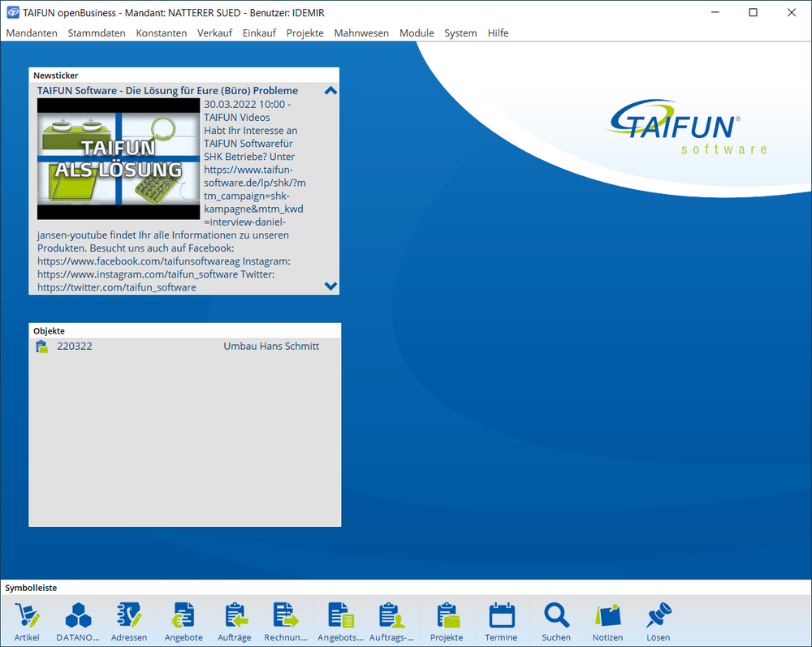Go to the previous Newsticker item with the up chevron

(x=330, y=91)
